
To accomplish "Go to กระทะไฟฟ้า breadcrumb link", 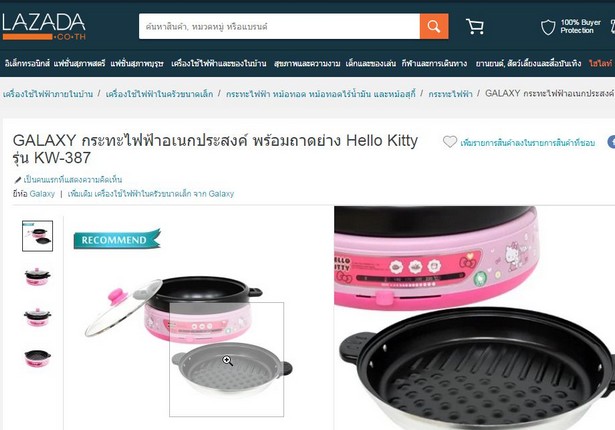I will click(450, 94).
